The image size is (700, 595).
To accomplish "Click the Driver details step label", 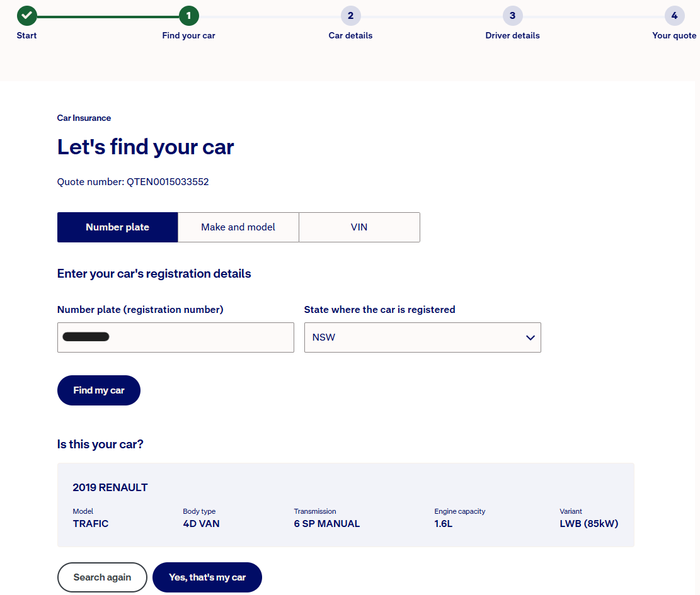I will pyautogui.click(x=512, y=36).
